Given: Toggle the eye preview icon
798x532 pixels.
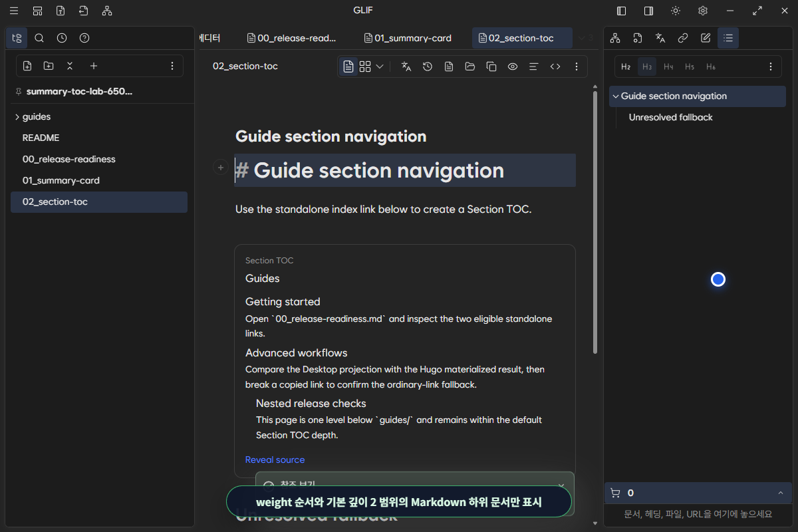Looking at the screenshot, I should pyautogui.click(x=513, y=66).
